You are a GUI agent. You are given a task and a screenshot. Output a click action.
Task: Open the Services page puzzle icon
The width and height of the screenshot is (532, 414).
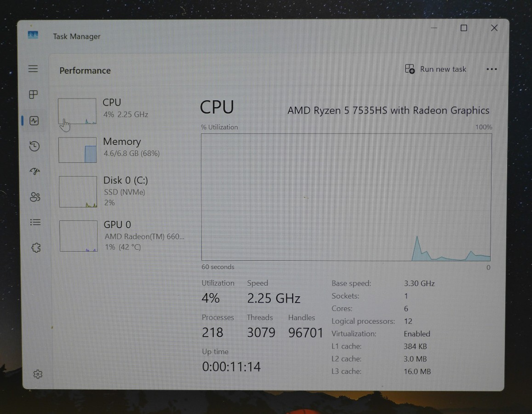36,248
